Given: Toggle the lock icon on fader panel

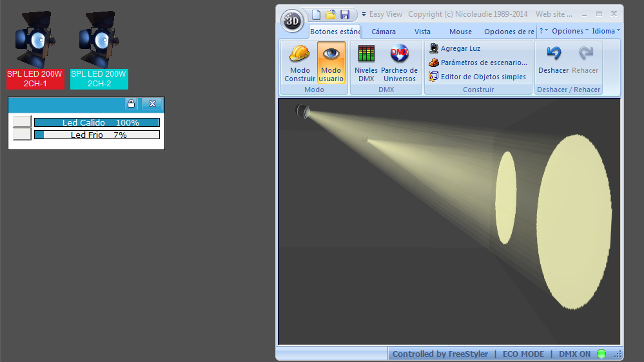Looking at the screenshot, I should coord(131,104).
